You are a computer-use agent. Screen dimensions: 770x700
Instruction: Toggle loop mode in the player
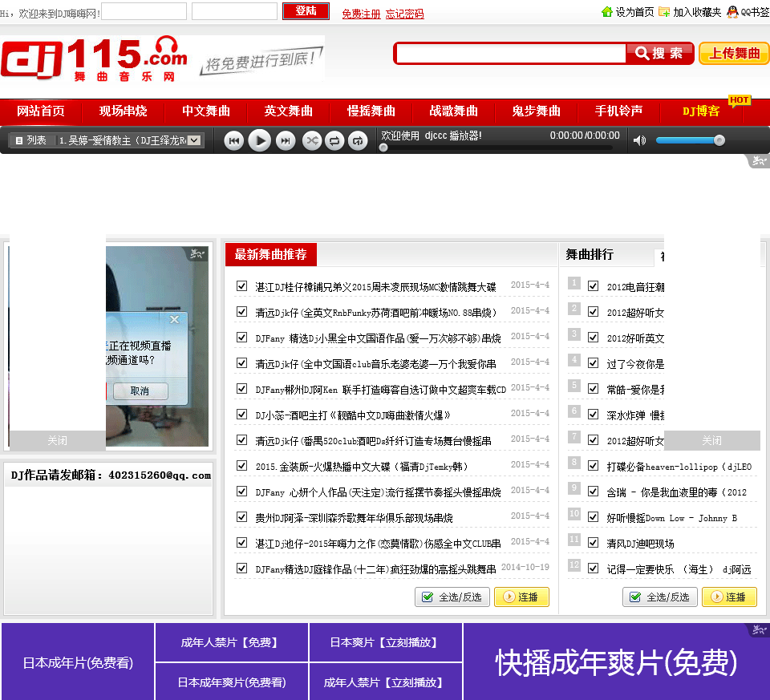(334, 141)
